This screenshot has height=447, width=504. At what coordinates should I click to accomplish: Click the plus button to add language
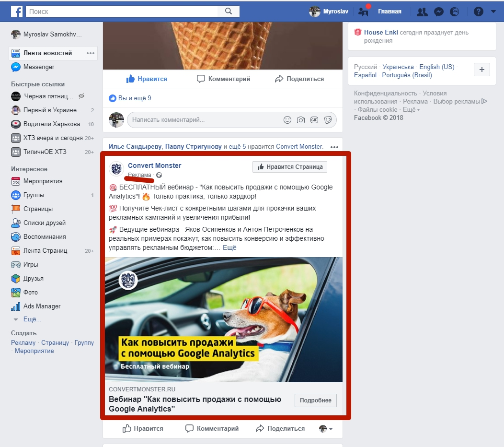pyautogui.click(x=482, y=70)
